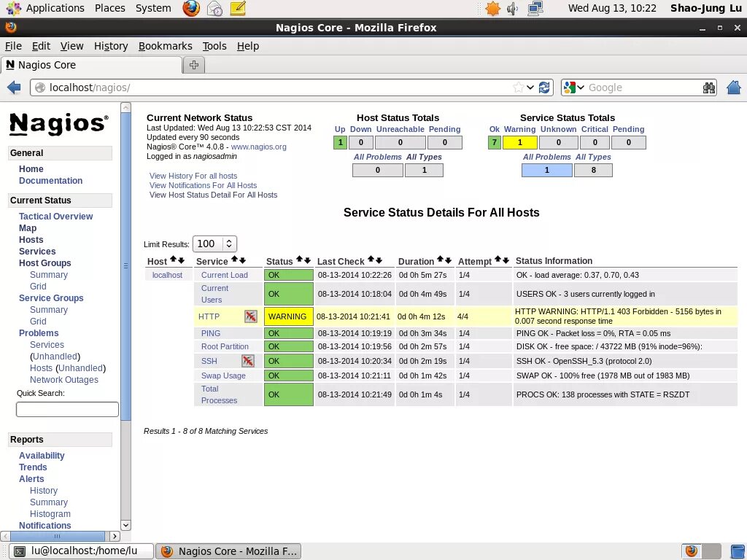Click WARNING status cell for HTTP
The image size is (747, 560).
289,316
